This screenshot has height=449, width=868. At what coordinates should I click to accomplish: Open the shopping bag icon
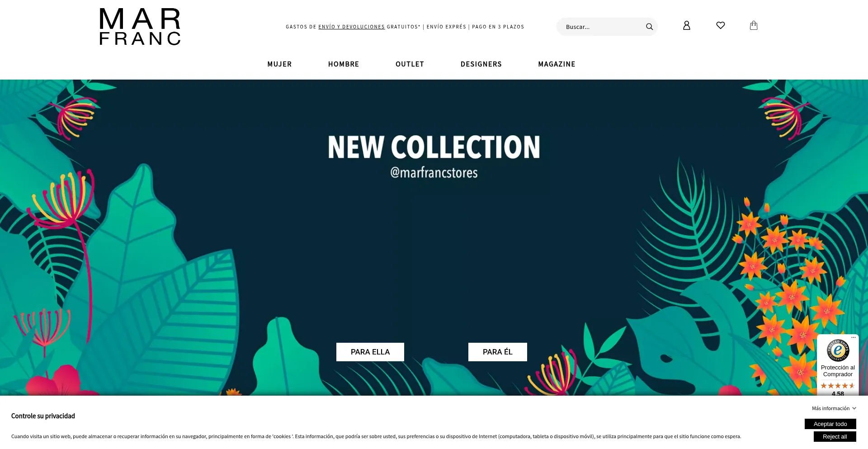point(754,25)
